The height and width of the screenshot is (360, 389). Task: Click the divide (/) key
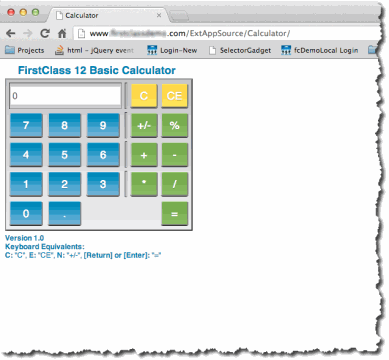175,184
